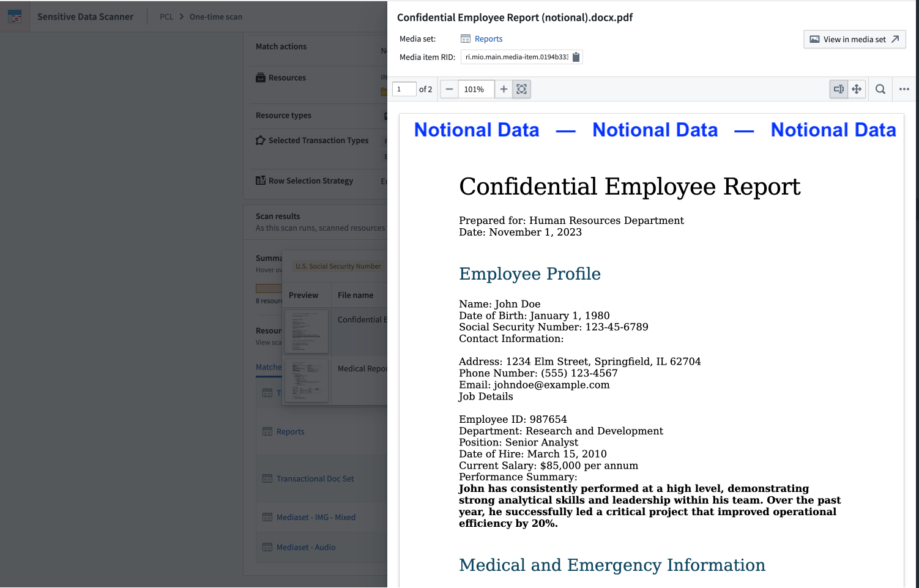Screen dimensions: 919x588
Task: Click View in media set button
Action: 854,39
